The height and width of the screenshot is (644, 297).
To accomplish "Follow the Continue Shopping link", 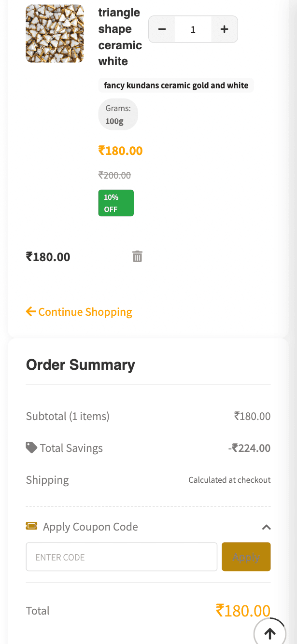I will tap(85, 312).
